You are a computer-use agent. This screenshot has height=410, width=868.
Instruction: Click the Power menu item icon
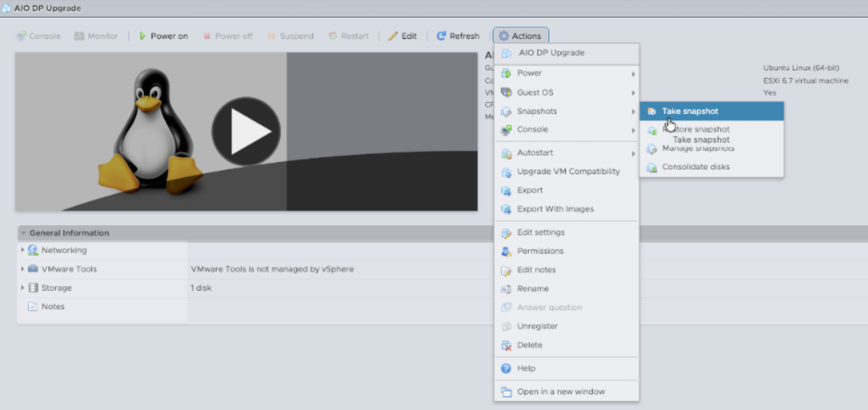tap(506, 73)
